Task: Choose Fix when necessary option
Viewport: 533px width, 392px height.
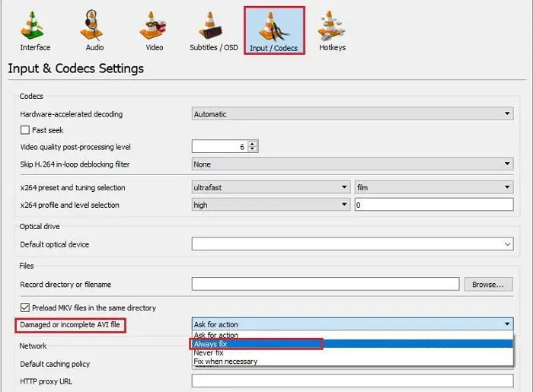Action: [x=353, y=362]
